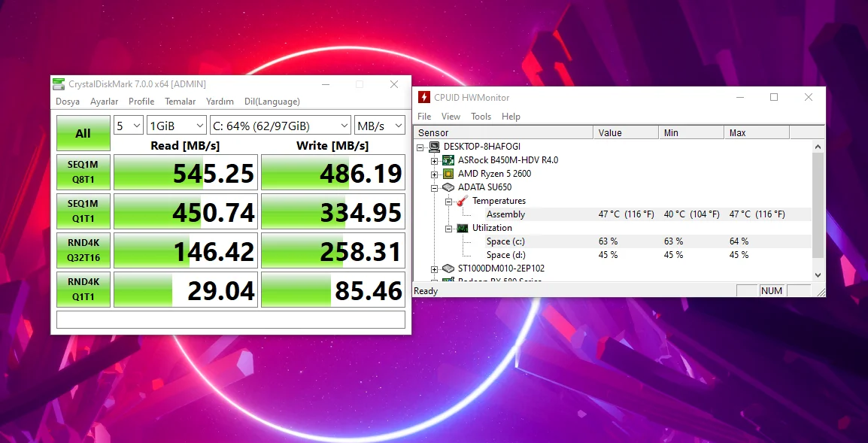The width and height of the screenshot is (868, 443).
Task: Click the Utilization graph icon
Action: [463, 228]
